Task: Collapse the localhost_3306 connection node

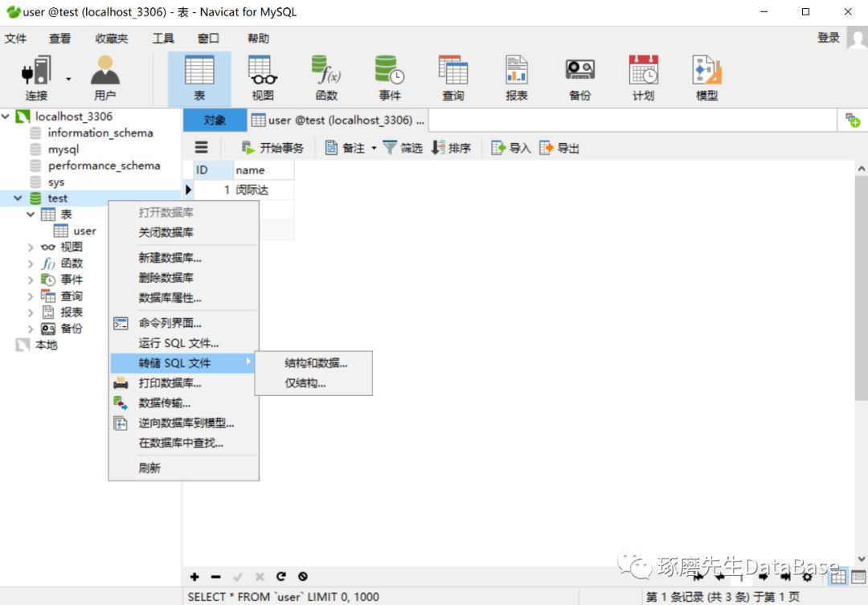Action: point(6,117)
